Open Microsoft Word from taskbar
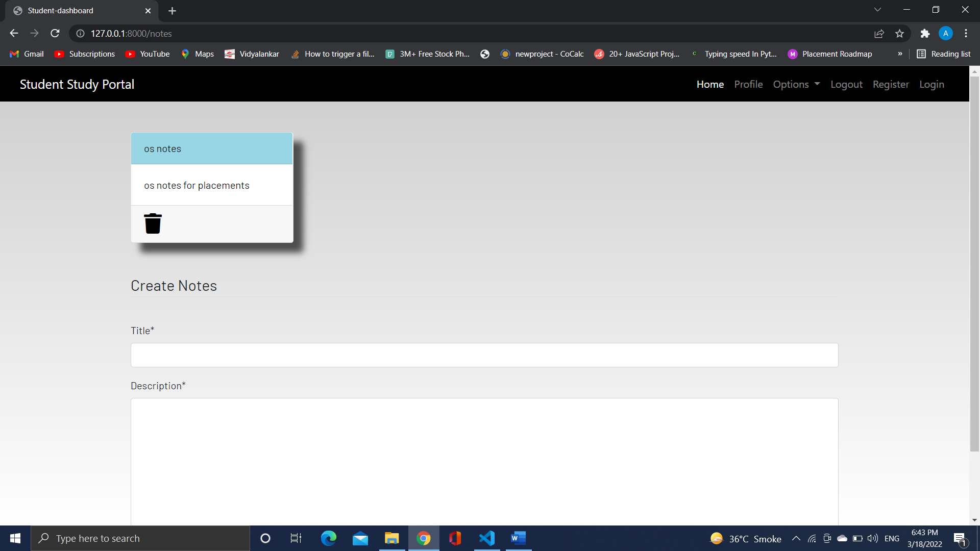The width and height of the screenshot is (980, 551). 519,538
